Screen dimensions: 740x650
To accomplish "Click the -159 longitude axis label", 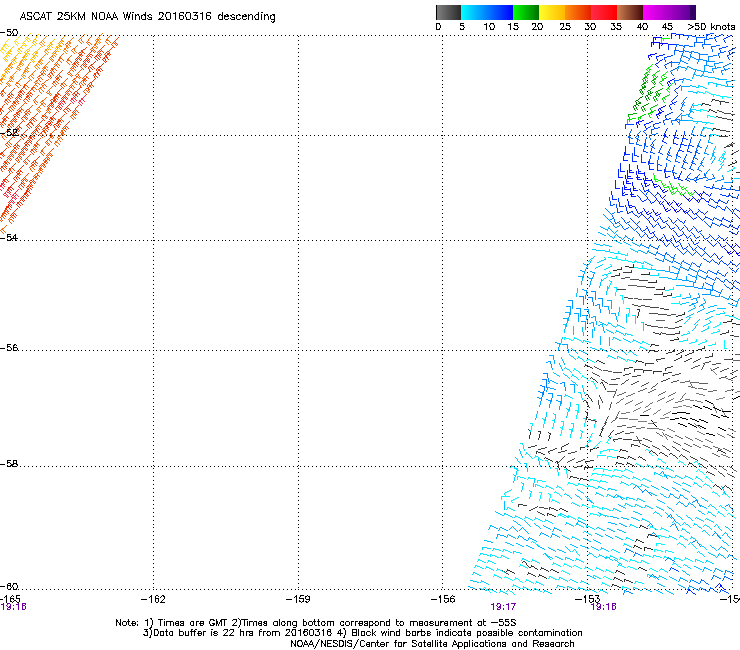I will click(298, 599).
